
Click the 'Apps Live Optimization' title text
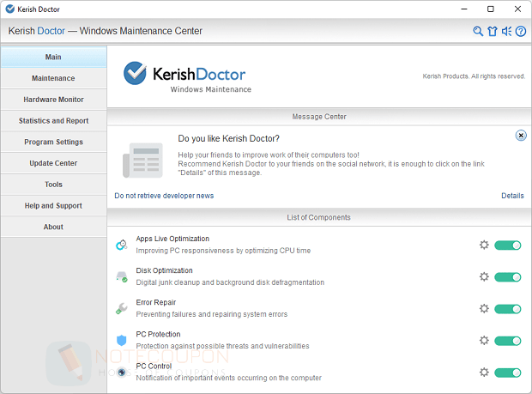[x=172, y=239]
